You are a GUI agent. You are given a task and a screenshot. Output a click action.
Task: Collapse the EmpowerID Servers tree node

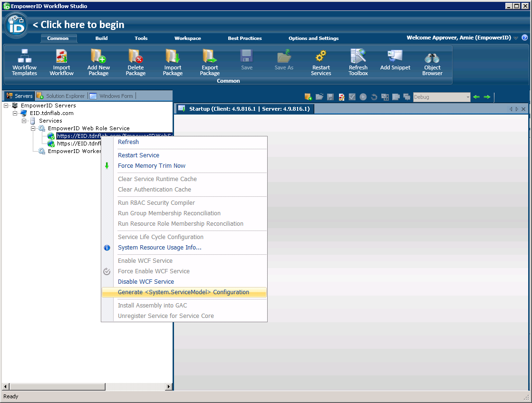tap(6, 106)
